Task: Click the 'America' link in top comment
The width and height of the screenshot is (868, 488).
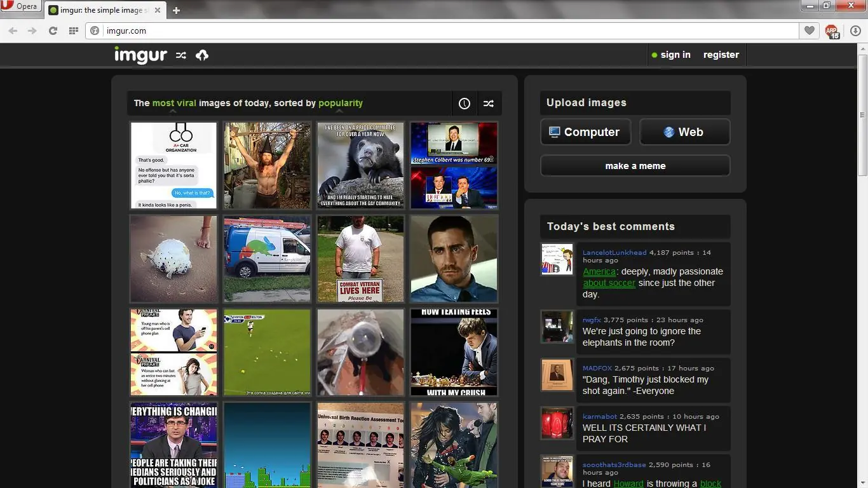Action: coord(599,271)
